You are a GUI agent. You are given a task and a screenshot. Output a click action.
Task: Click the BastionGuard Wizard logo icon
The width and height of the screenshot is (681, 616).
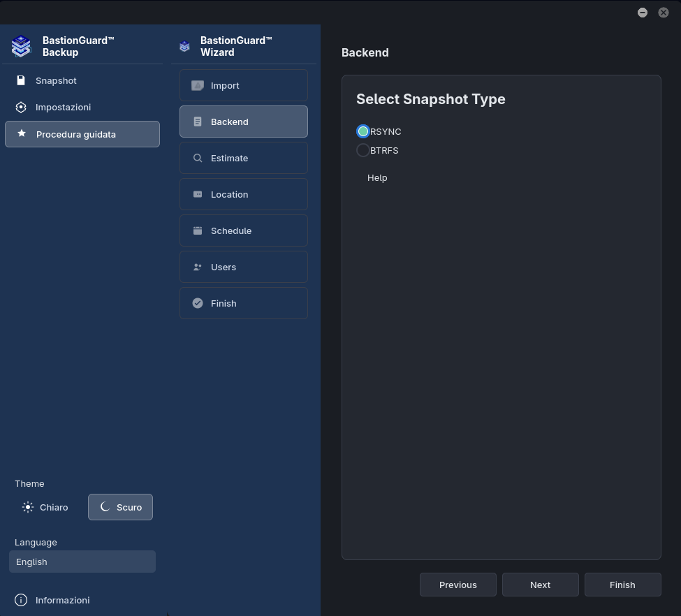click(184, 46)
